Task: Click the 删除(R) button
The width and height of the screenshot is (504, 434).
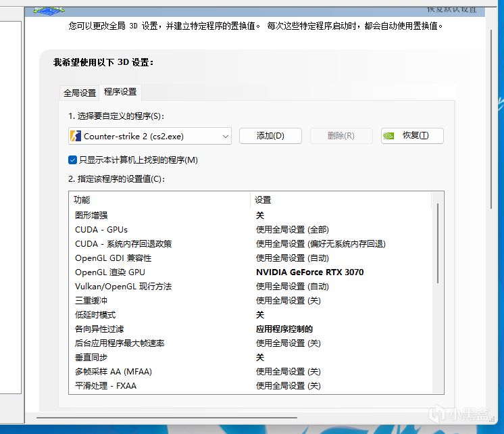Action: pyautogui.click(x=341, y=136)
